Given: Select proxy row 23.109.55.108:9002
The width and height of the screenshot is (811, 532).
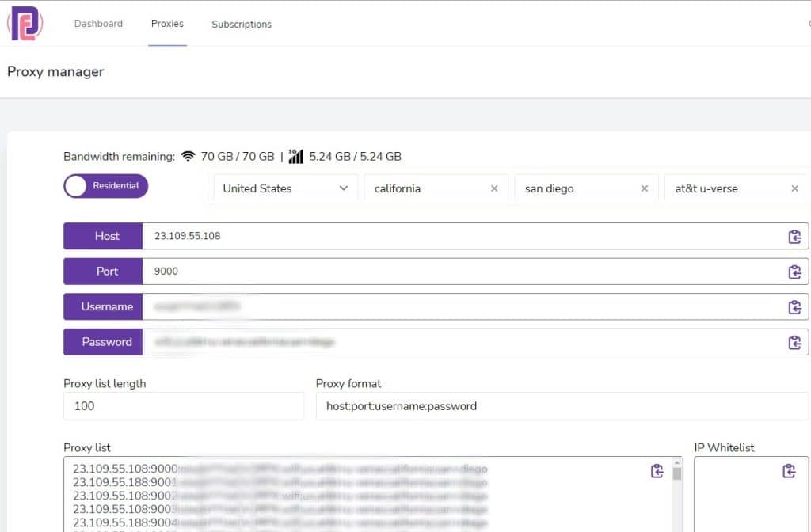Looking at the screenshot, I should click(x=280, y=496).
